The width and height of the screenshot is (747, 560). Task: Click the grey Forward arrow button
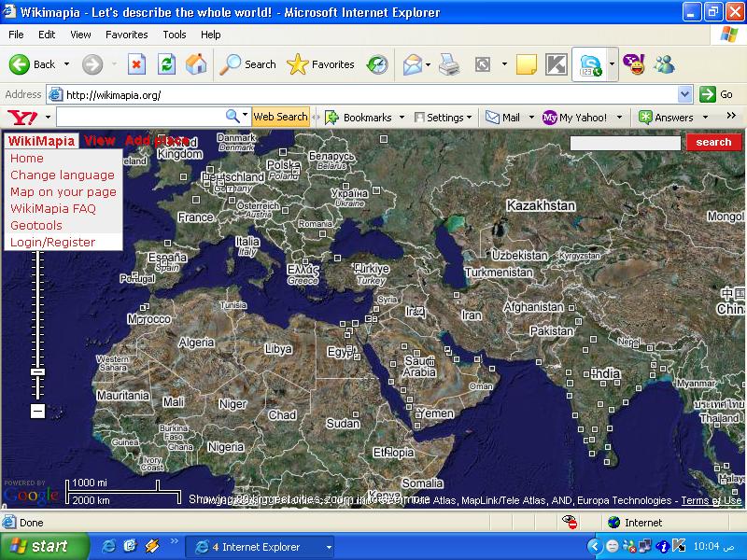92,64
